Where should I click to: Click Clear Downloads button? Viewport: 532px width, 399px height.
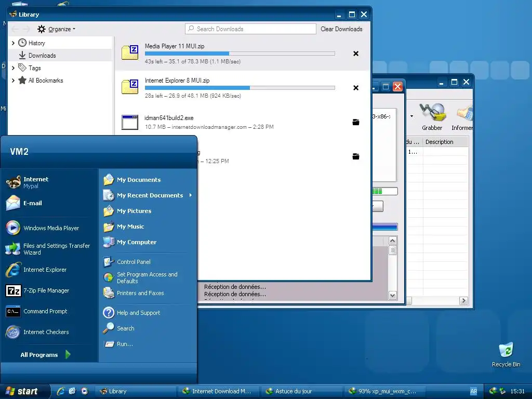[341, 29]
